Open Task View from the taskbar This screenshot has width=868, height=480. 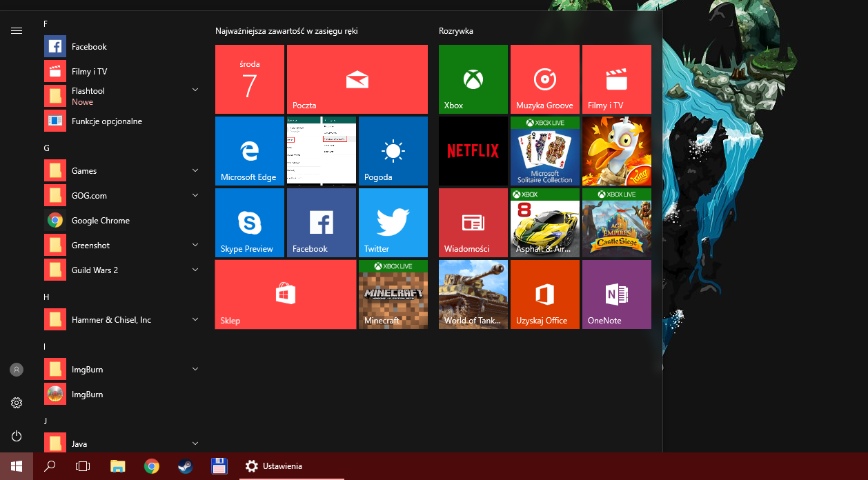pos(83,466)
